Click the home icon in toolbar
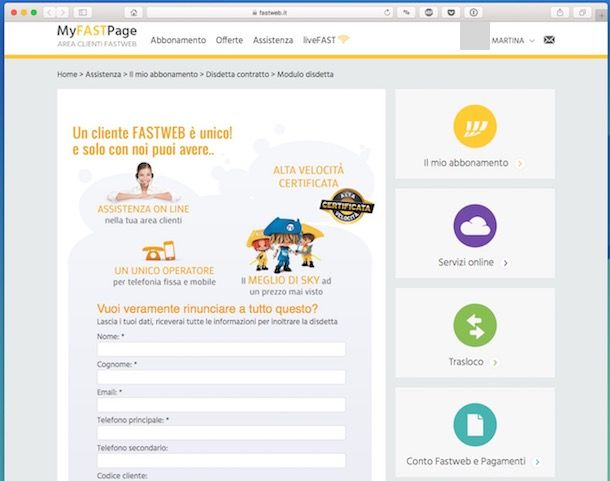This screenshot has width=610, height=481. pos(133,12)
